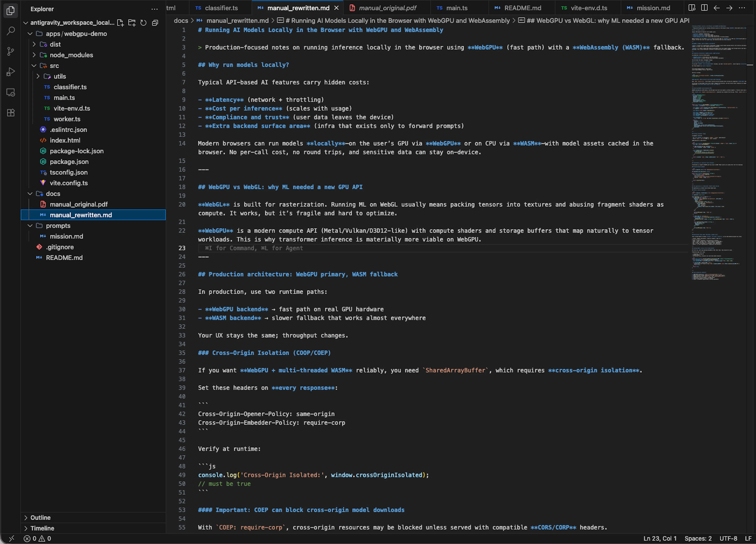Click New File icon in Explorer header

(120, 23)
